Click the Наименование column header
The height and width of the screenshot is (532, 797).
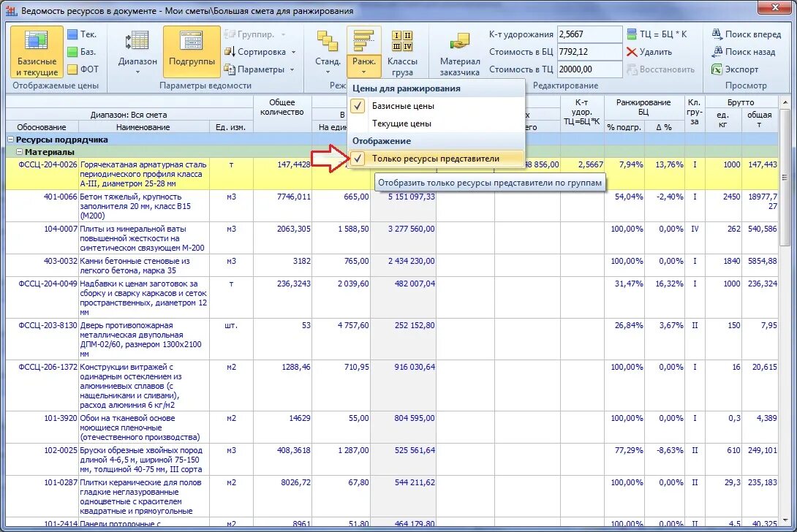click(x=143, y=127)
